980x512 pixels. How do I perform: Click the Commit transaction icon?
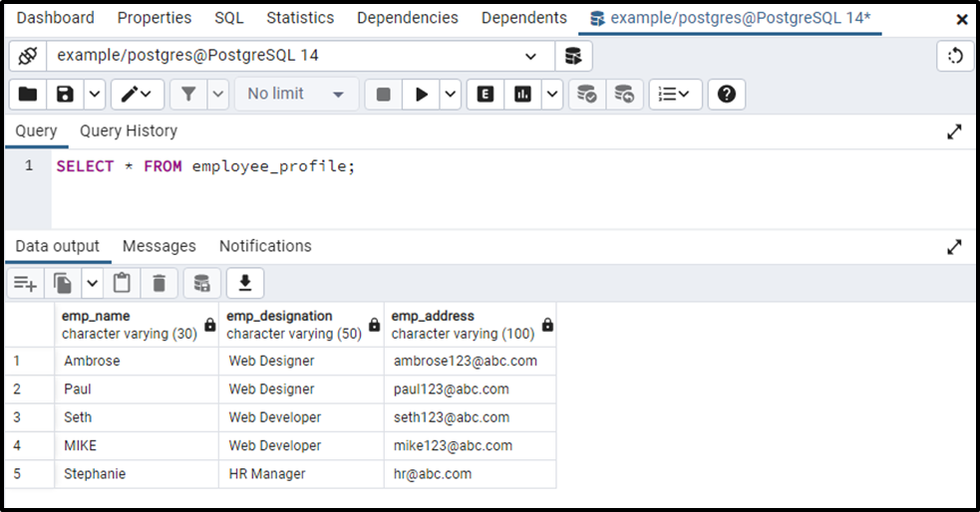click(x=586, y=95)
